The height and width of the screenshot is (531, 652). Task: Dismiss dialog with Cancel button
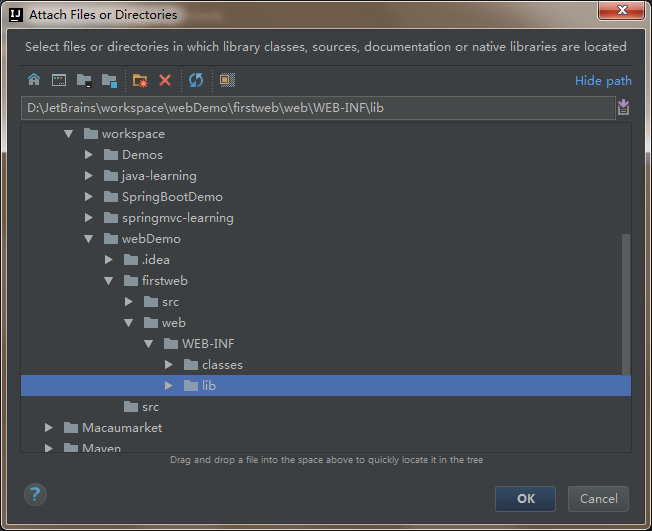click(598, 499)
